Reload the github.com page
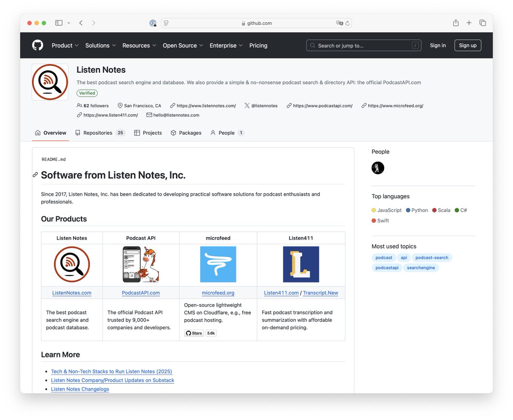The height and width of the screenshot is (420, 513). point(348,23)
